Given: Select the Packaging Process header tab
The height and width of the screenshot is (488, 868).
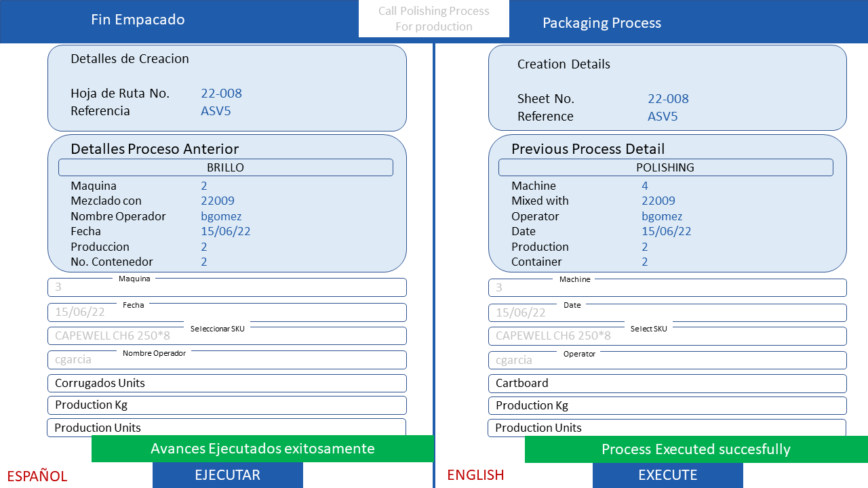Looking at the screenshot, I should pos(601,23).
